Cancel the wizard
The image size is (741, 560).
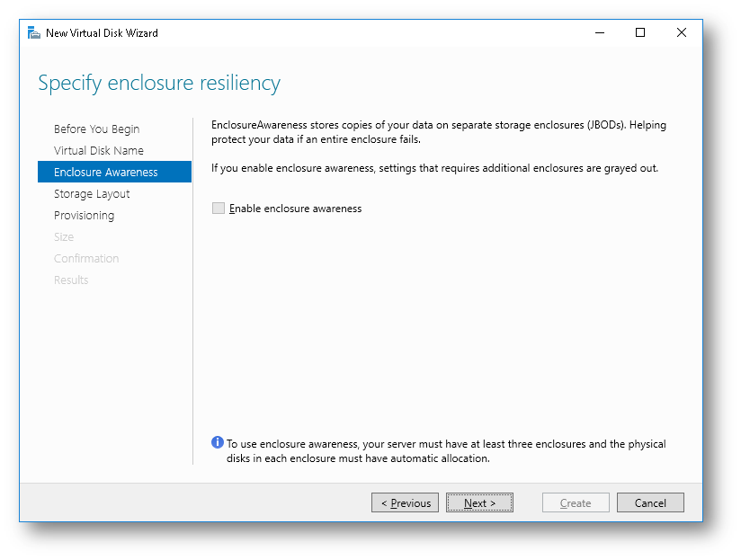click(x=650, y=503)
